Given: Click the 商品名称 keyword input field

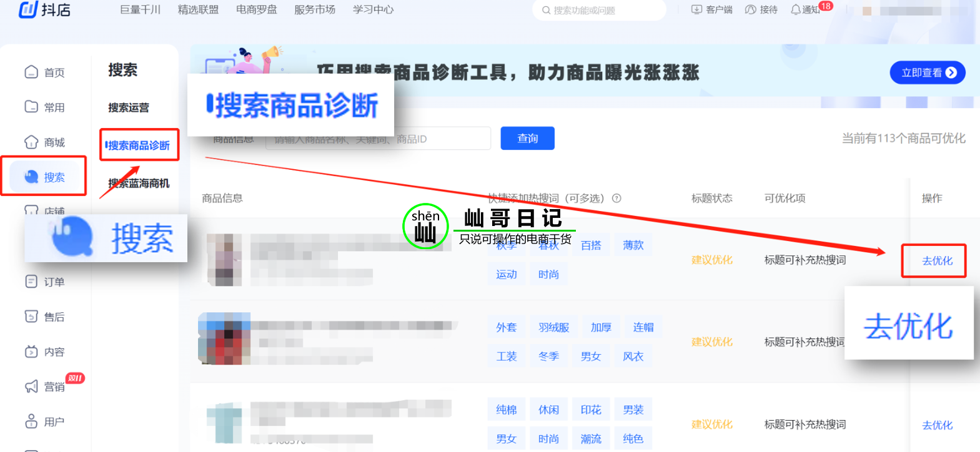Looking at the screenshot, I should click(379, 139).
